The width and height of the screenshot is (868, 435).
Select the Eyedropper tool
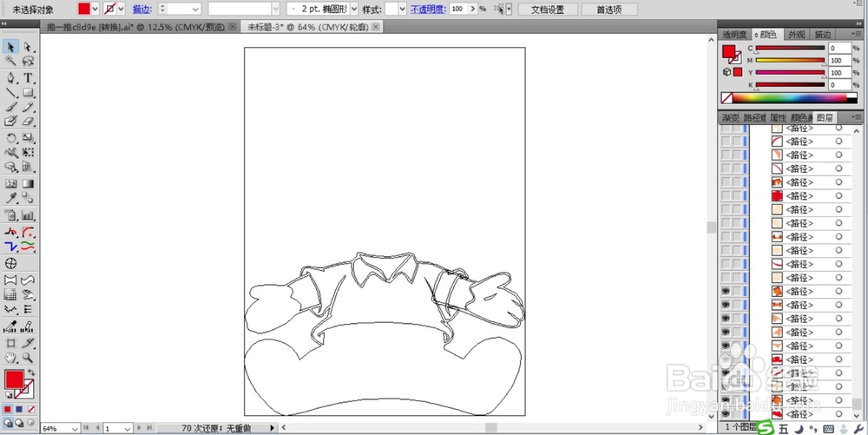tap(10, 198)
